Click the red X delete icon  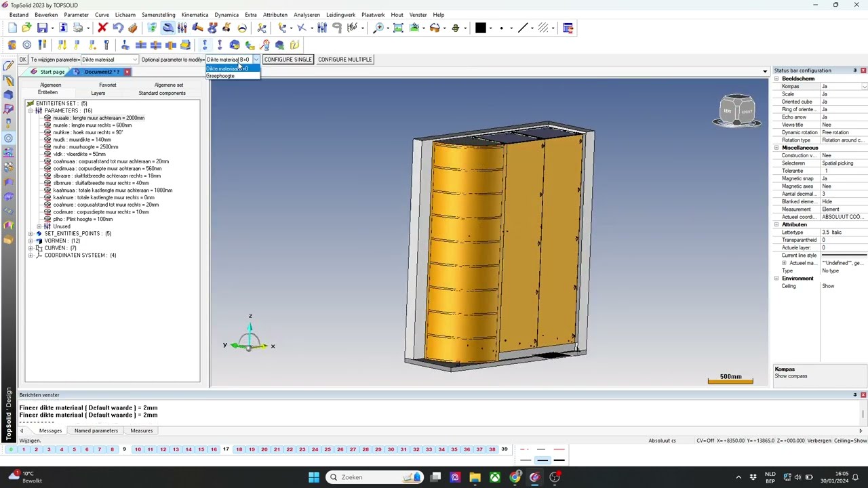pos(102,28)
